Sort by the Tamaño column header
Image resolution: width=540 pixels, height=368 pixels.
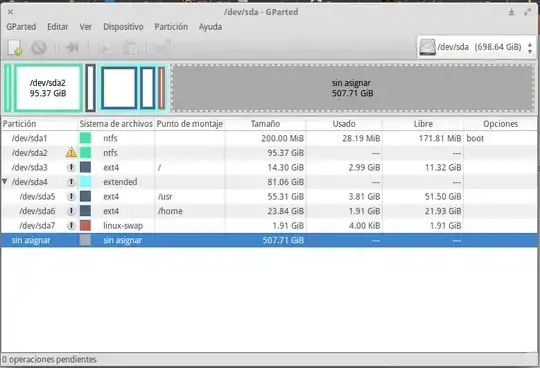(265, 124)
